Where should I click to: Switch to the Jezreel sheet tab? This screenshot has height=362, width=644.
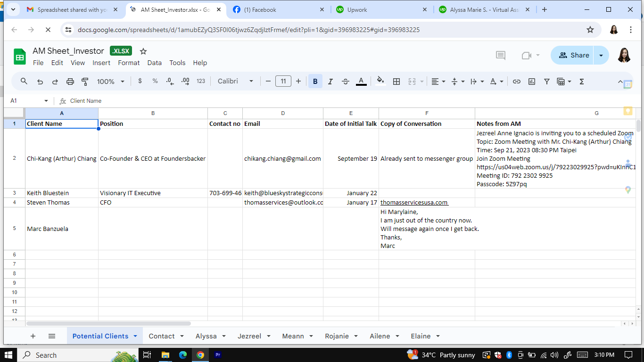click(249, 336)
